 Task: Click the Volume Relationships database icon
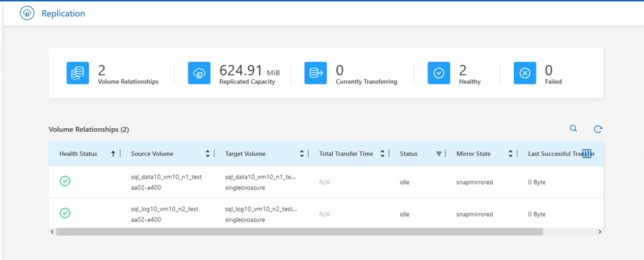tap(78, 73)
